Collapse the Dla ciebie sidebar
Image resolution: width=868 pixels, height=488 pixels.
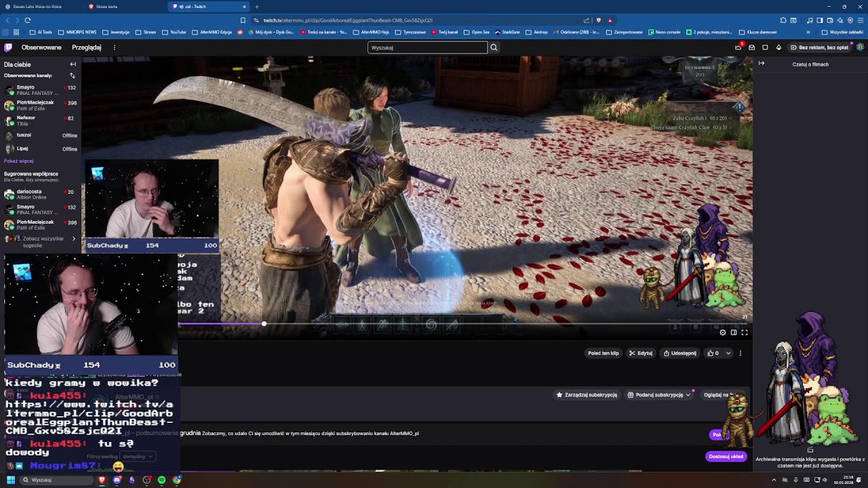click(73, 64)
